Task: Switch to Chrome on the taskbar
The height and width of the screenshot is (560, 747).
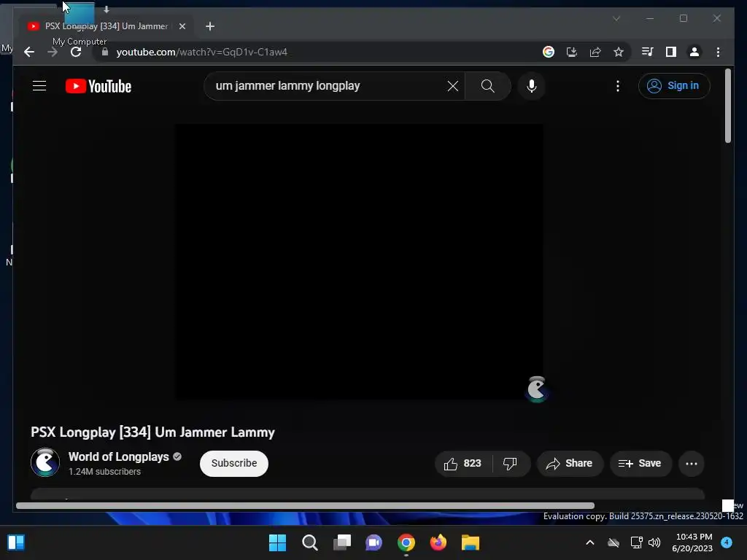Action: click(x=406, y=542)
